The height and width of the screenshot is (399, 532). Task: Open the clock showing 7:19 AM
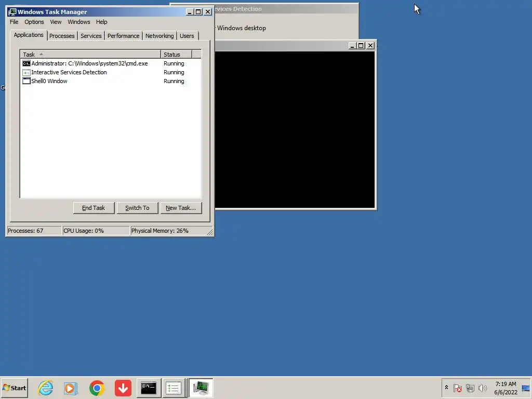click(x=506, y=388)
